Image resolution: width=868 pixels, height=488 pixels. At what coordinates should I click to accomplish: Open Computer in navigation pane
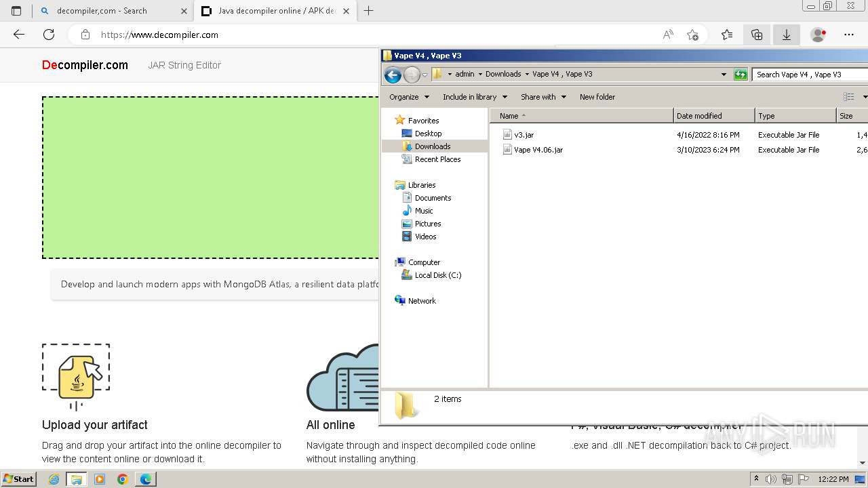pyautogui.click(x=424, y=262)
